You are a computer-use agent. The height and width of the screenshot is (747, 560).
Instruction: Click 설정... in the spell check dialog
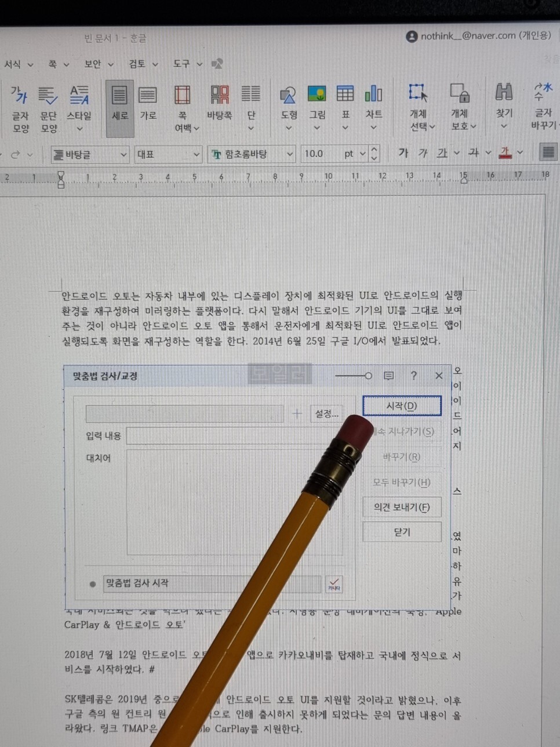point(326,414)
